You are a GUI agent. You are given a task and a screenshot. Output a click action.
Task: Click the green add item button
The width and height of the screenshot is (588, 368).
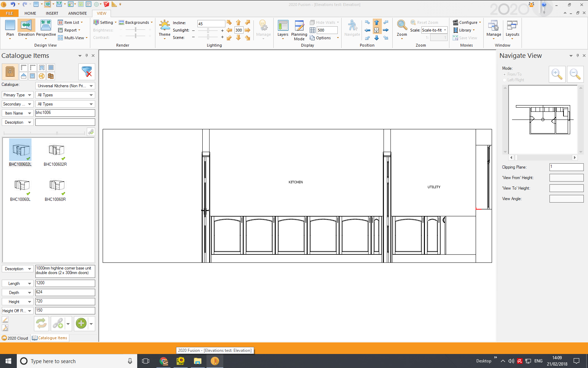[x=81, y=323]
